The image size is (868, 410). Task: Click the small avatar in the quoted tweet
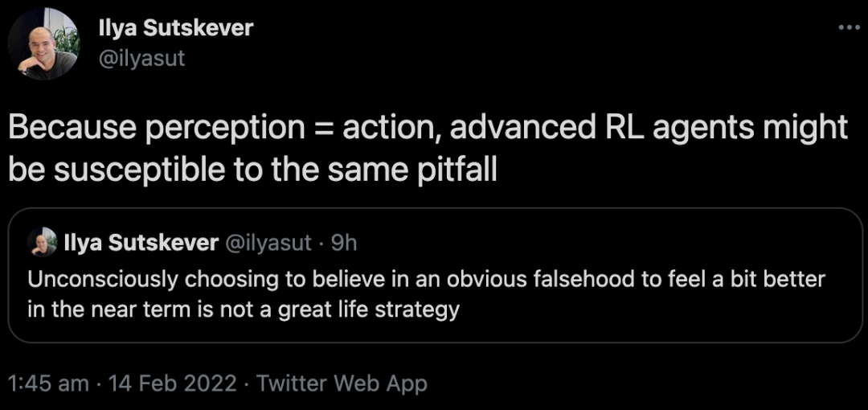(x=42, y=242)
